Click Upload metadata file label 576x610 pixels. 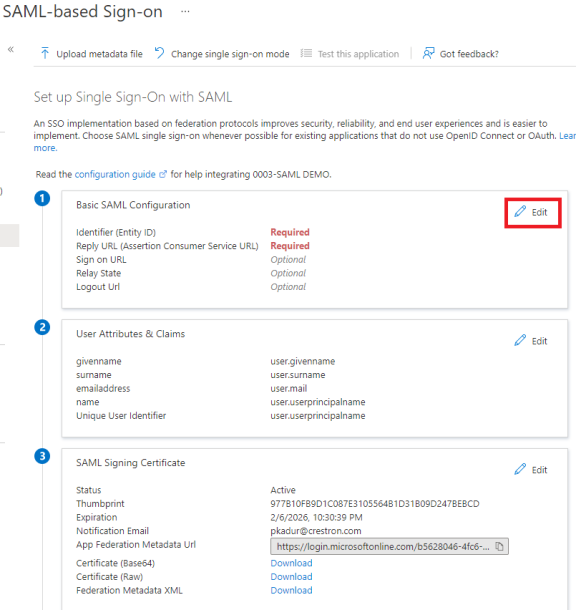point(99,54)
